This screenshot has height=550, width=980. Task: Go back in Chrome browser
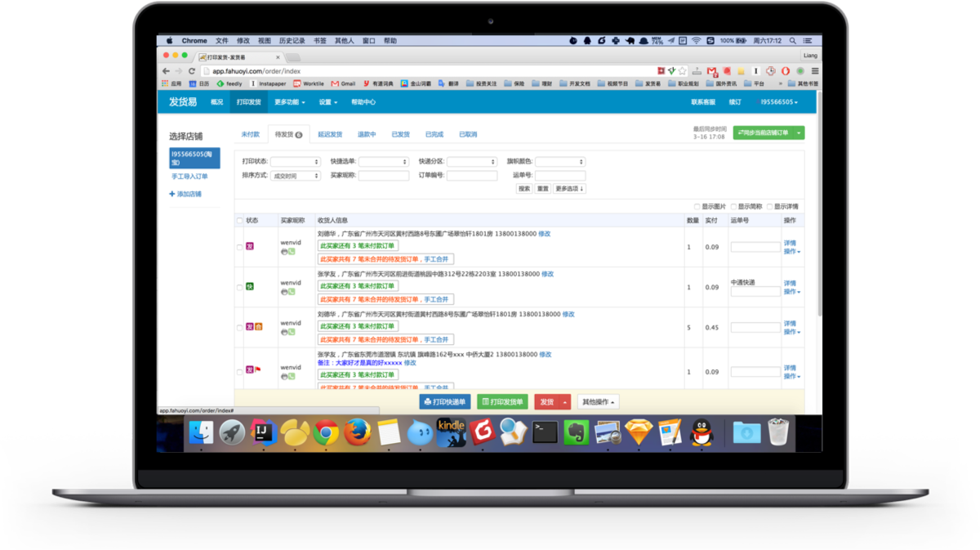pyautogui.click(x=166, y=71)
